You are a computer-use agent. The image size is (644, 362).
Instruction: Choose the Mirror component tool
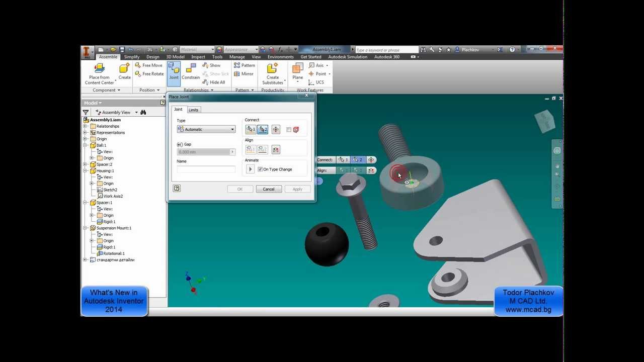(244, 74)
